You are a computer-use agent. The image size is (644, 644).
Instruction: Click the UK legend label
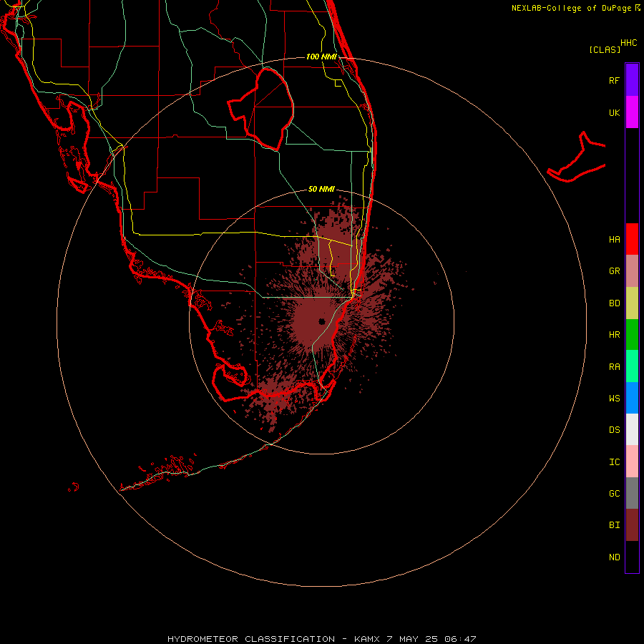(614, 112)
